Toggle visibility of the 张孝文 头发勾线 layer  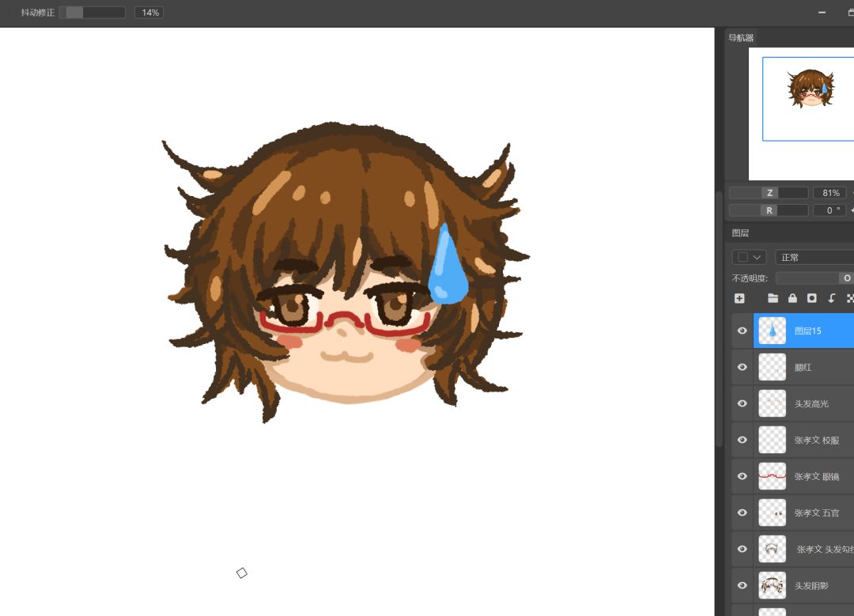pyautogui.click(x=742, y=549)
